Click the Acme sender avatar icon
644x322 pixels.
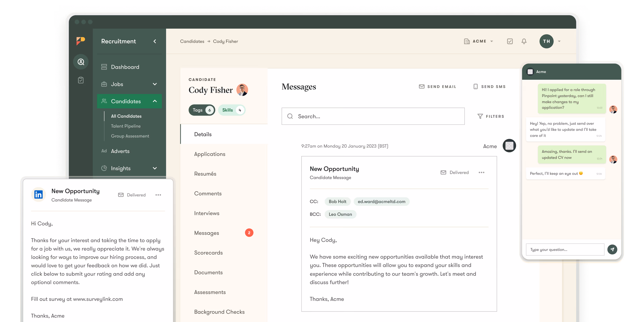pyautogui.click(x=509, y=146)
